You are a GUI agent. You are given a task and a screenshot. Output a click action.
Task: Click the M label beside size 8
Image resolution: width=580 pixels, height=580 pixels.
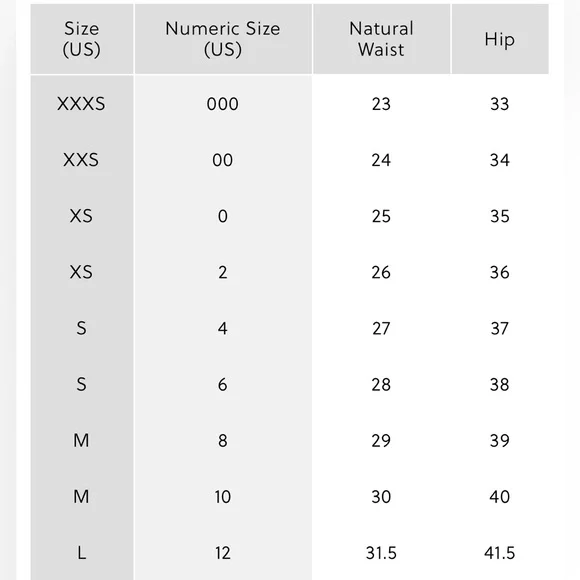pos(81,441)
